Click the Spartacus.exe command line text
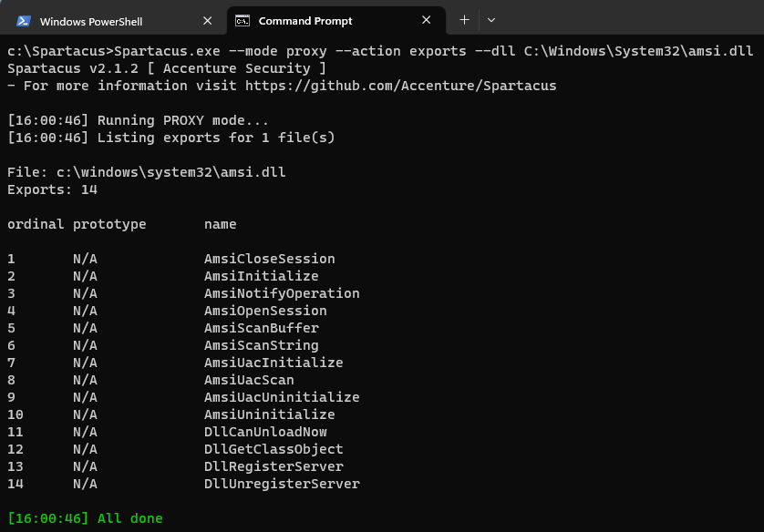The width and height of the screenshot is (764, 532). point(380,51)
